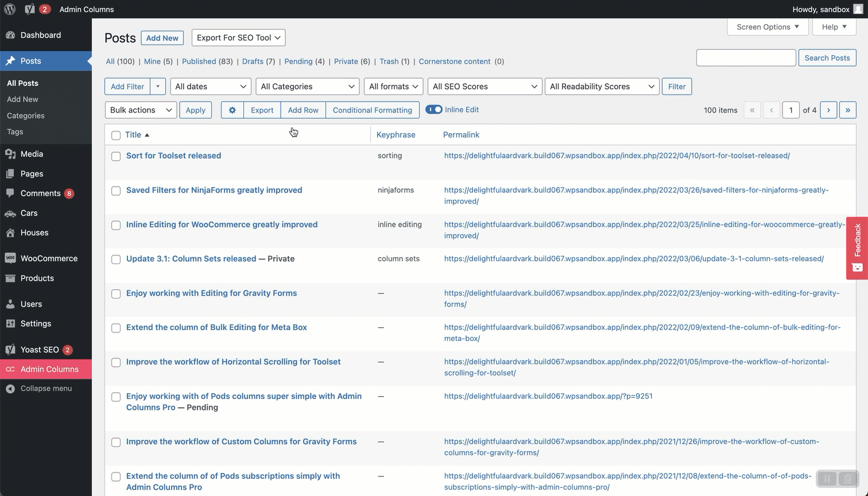Click the current page number field

tap(790, 110)
